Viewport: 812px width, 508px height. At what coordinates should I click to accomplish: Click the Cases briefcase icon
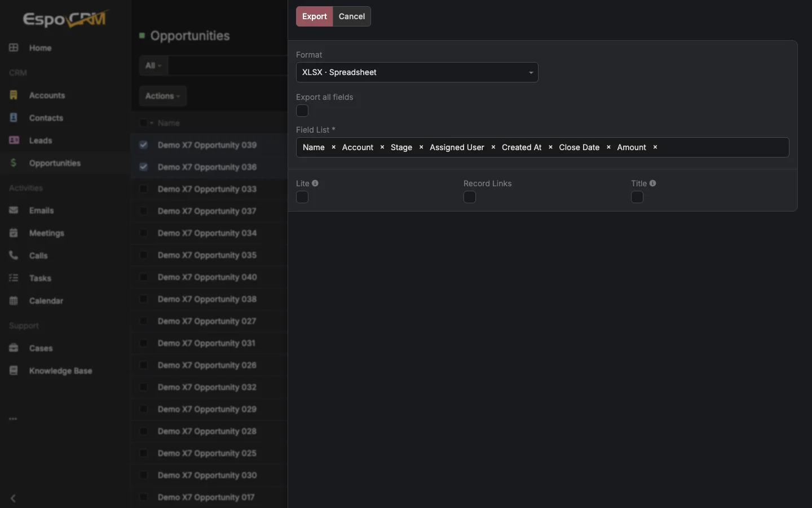coord(14,348)
